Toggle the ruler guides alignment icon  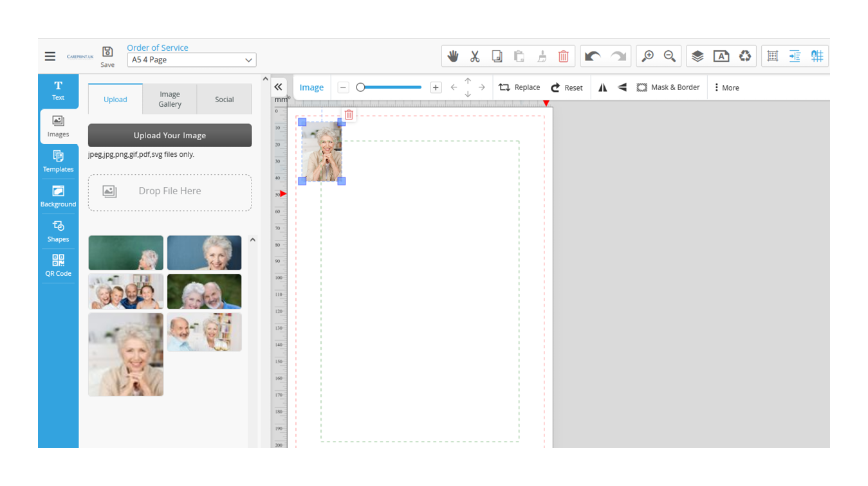(x=795, y=57)
